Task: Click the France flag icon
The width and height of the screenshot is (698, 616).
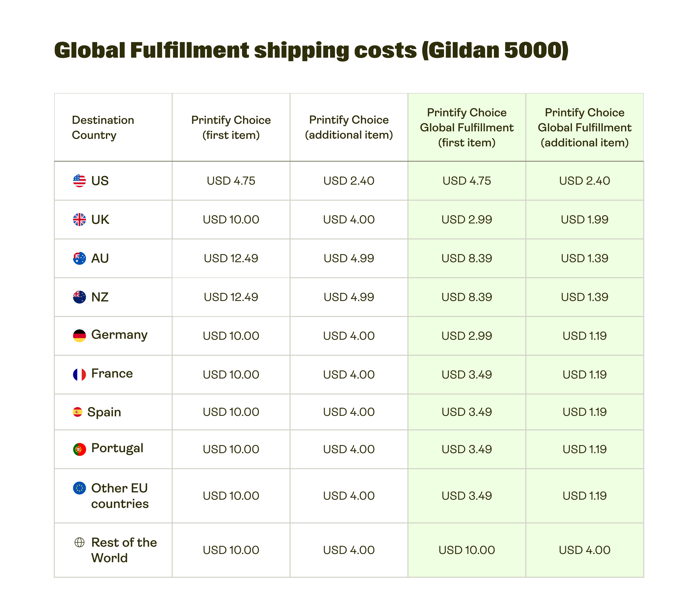Action: [79, 375]
